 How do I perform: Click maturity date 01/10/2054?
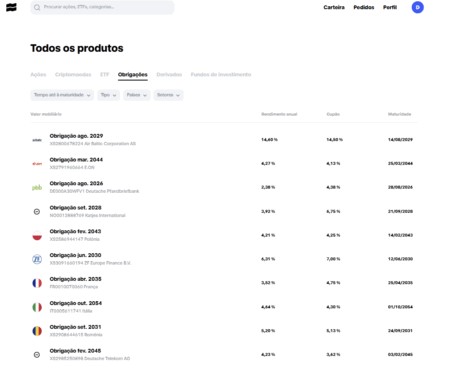400,307
